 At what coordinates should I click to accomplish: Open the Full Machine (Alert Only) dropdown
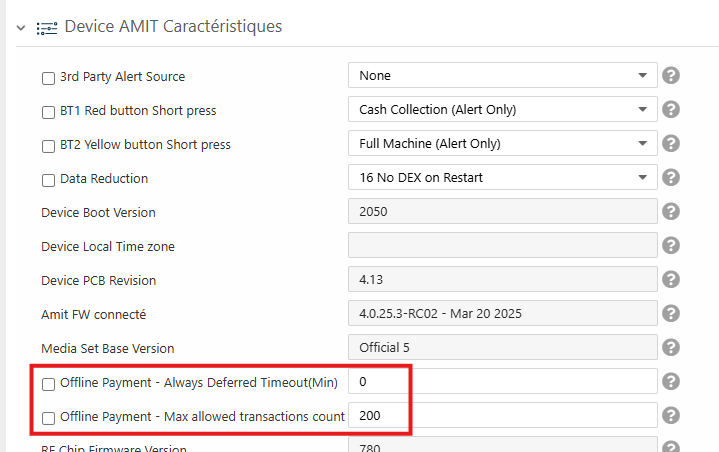coord(503,143)
